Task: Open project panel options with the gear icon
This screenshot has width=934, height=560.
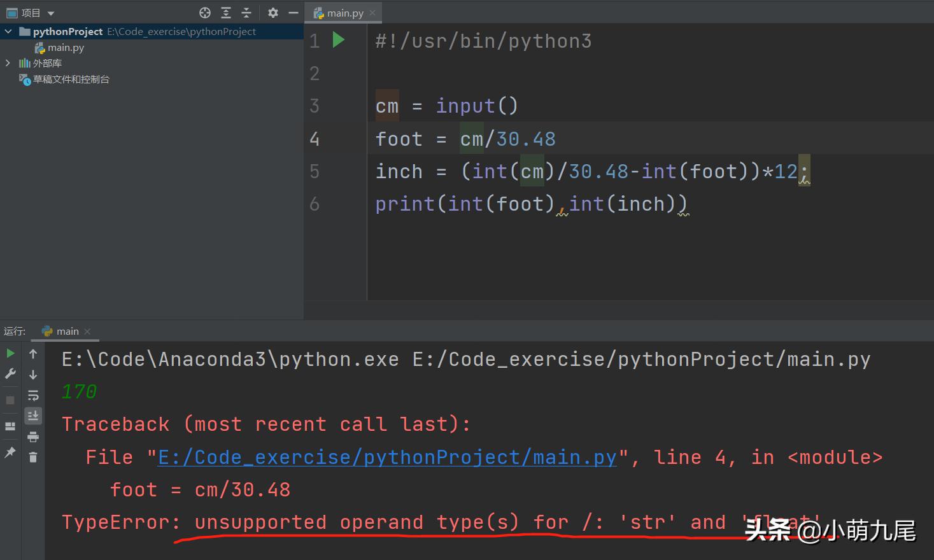Action: click(272, 12)
